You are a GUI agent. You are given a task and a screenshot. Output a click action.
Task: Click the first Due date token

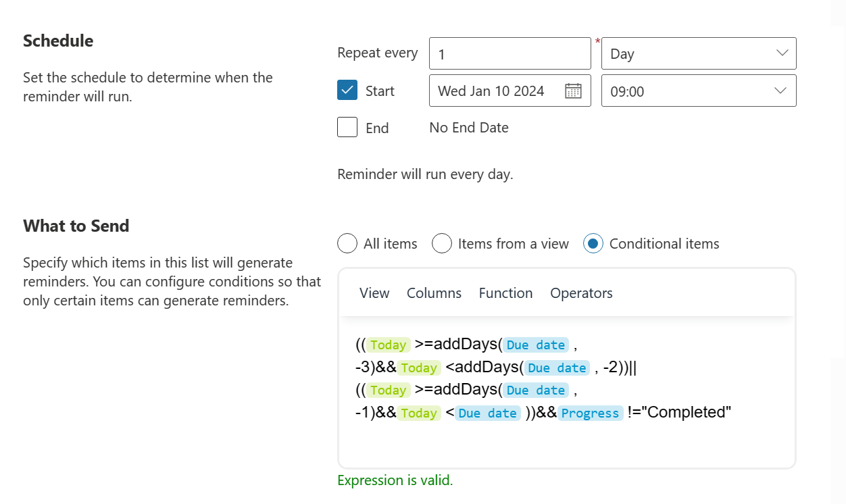tap(536, 345)
